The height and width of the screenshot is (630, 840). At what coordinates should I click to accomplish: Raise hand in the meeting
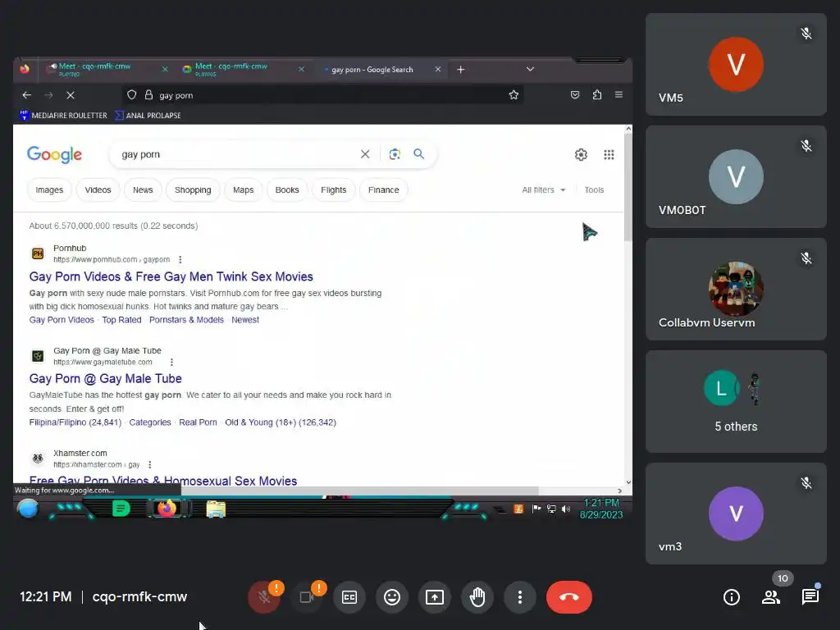[477, 597]
